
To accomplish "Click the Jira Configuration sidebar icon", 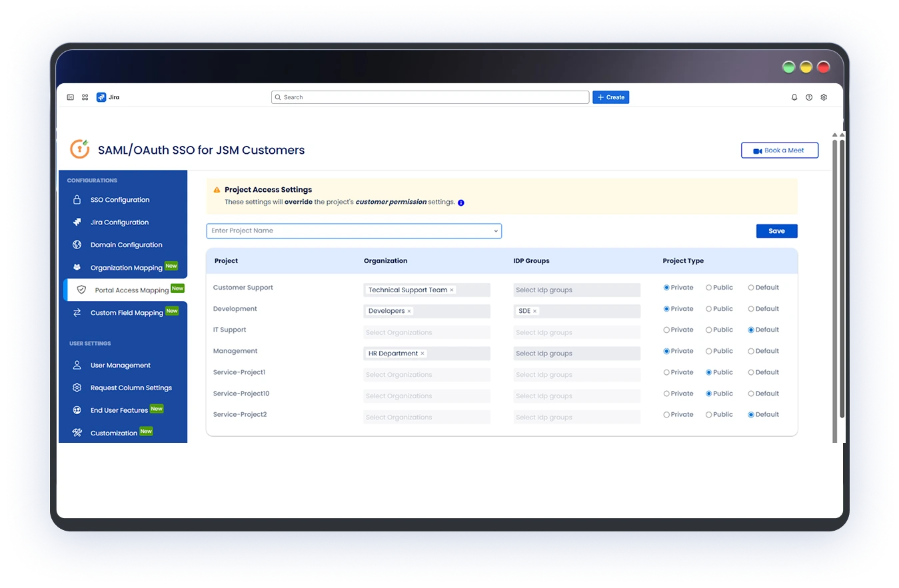I will [x=77, y=222].
